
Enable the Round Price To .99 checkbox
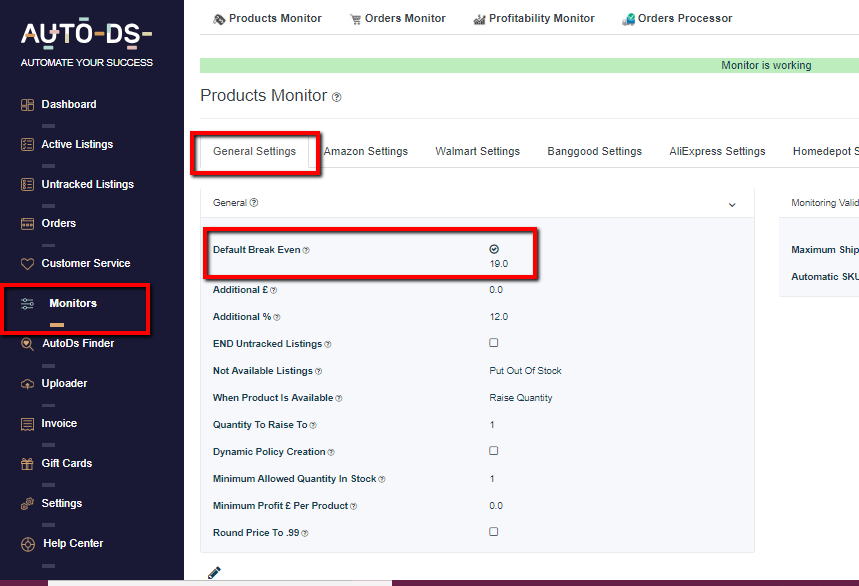494,531
